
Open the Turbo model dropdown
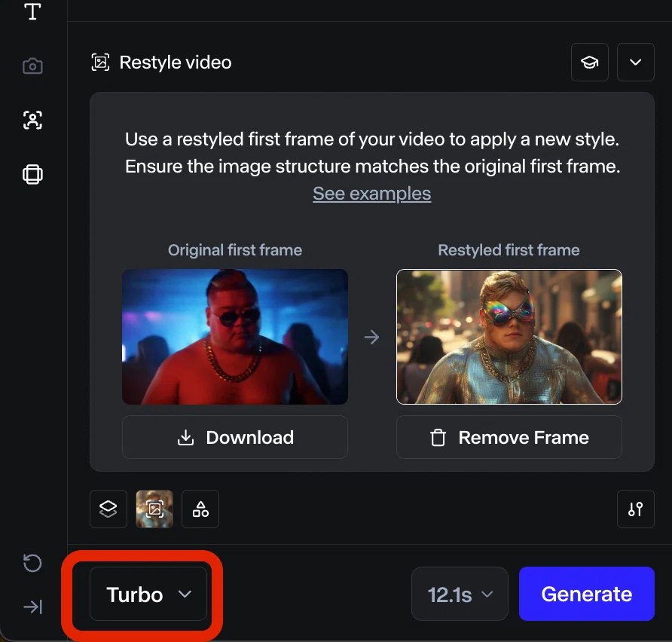tap(148, 594)
